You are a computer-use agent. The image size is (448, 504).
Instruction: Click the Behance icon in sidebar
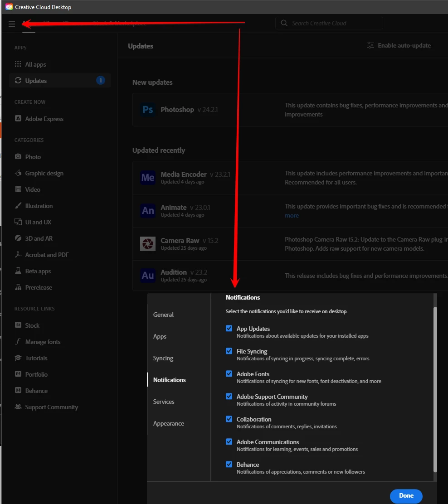(x=18, y=390)
